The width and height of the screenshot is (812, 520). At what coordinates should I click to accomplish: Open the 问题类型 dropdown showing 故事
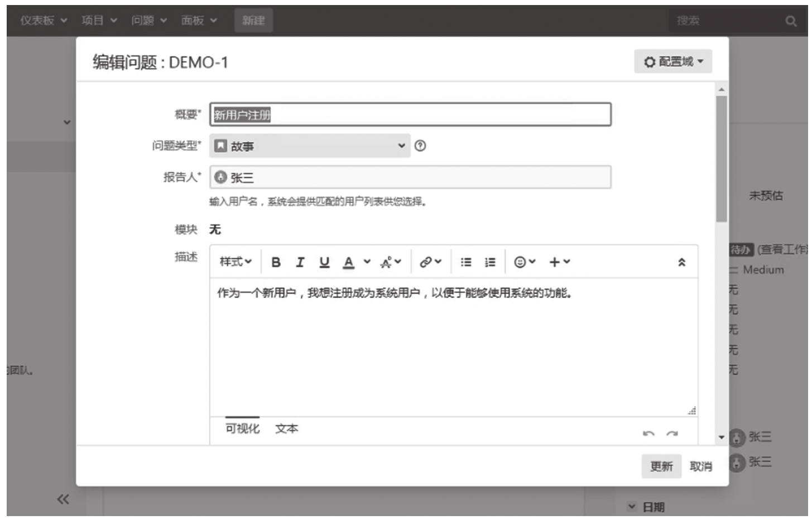310,146
